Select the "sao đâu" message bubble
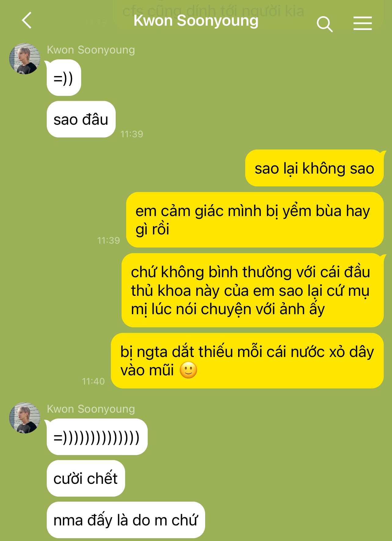The height and width of the screenshot is (541, 392). 81,119
